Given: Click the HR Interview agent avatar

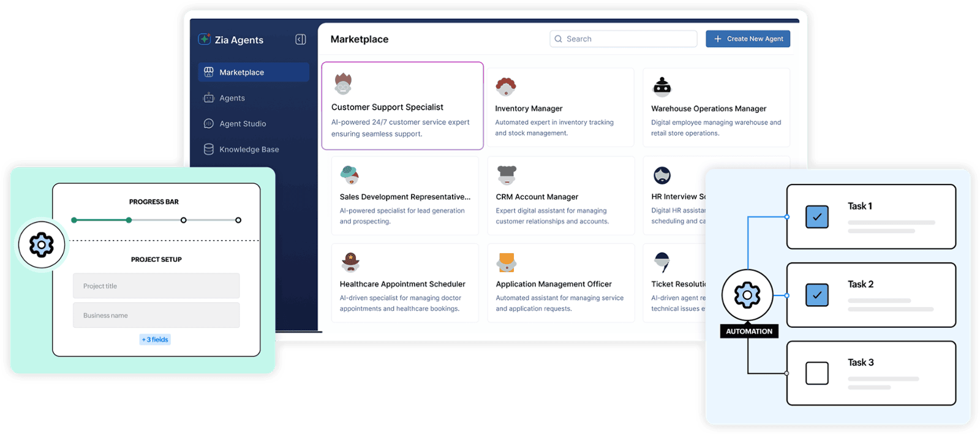Looking at the screenshot, I should pos(662,175).
